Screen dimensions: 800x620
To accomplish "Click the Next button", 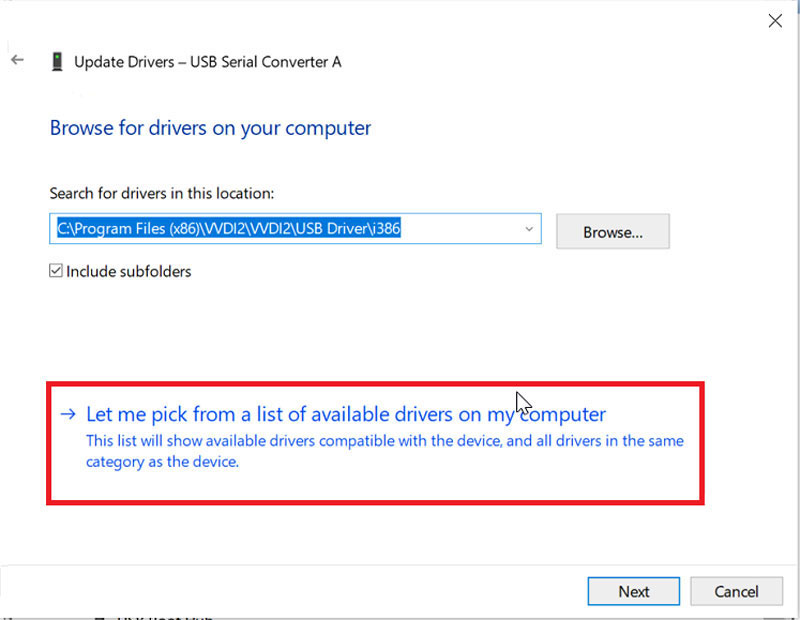I will click(634, 591).
